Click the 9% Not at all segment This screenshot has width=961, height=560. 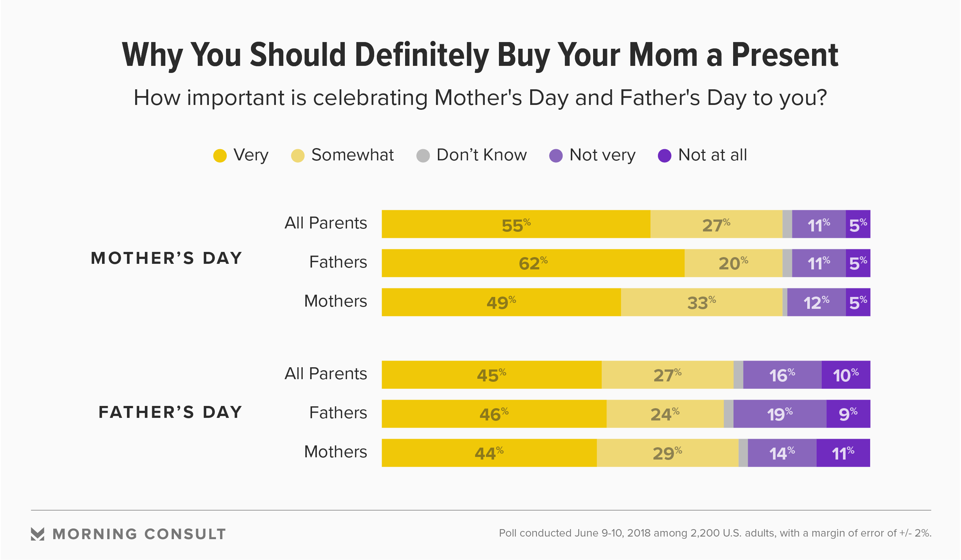(848, 414)
